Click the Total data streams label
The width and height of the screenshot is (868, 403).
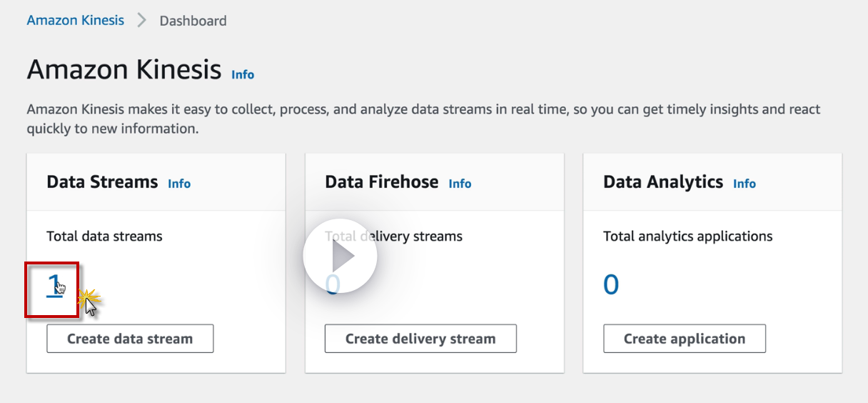tap(104, 236)
